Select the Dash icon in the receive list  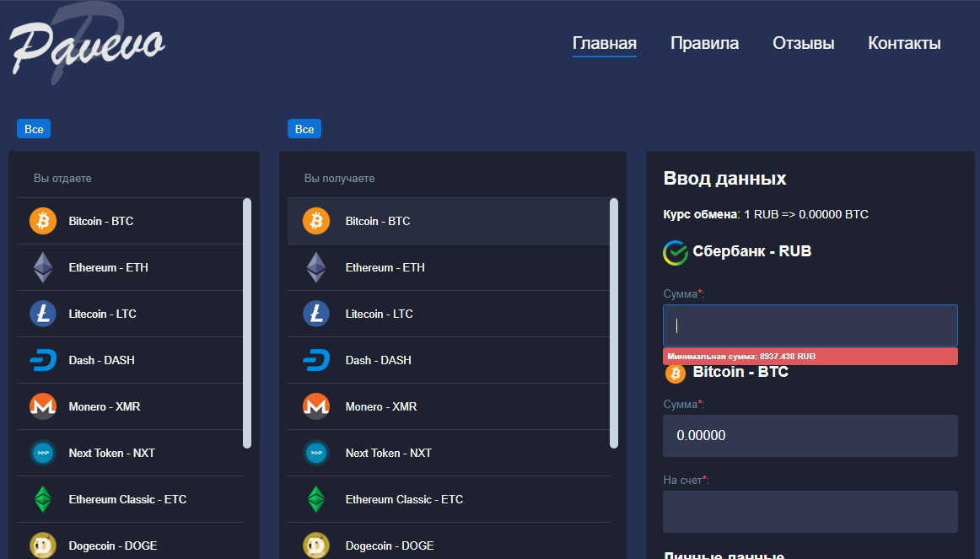(315, 360)
